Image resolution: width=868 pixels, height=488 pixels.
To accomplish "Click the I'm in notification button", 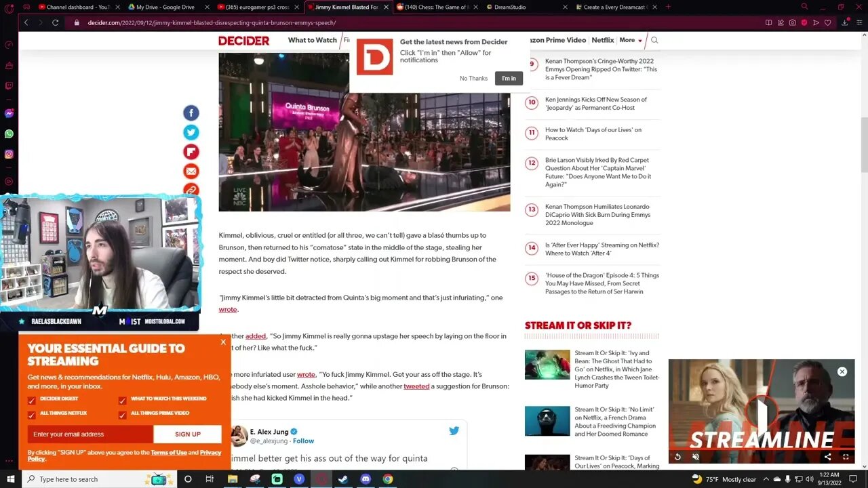I will (509, 78).
